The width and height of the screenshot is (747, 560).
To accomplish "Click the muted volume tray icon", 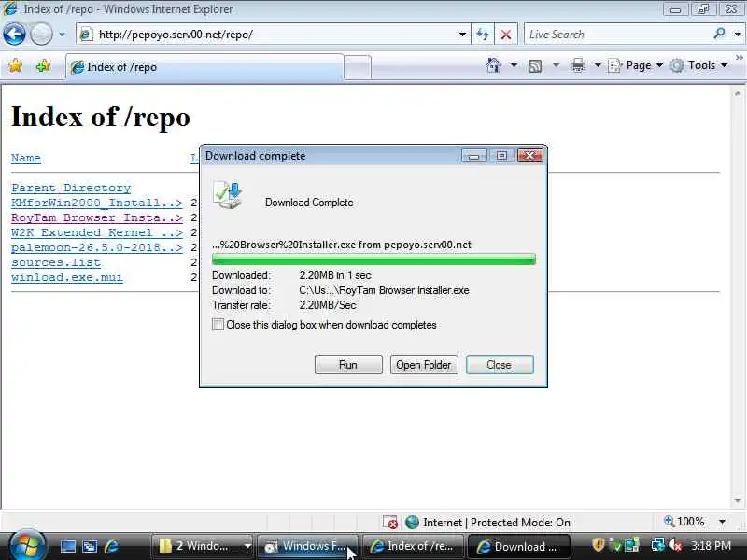I will pos(675,545).
